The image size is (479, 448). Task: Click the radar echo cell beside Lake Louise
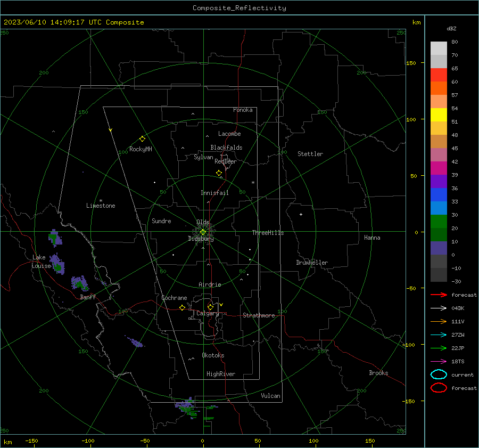(57, 264)
